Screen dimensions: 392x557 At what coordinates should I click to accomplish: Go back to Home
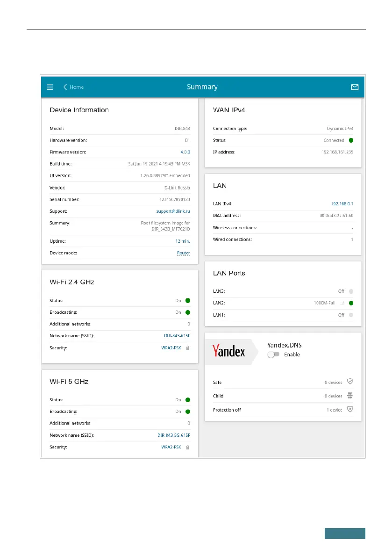click(x=73, y=87)
